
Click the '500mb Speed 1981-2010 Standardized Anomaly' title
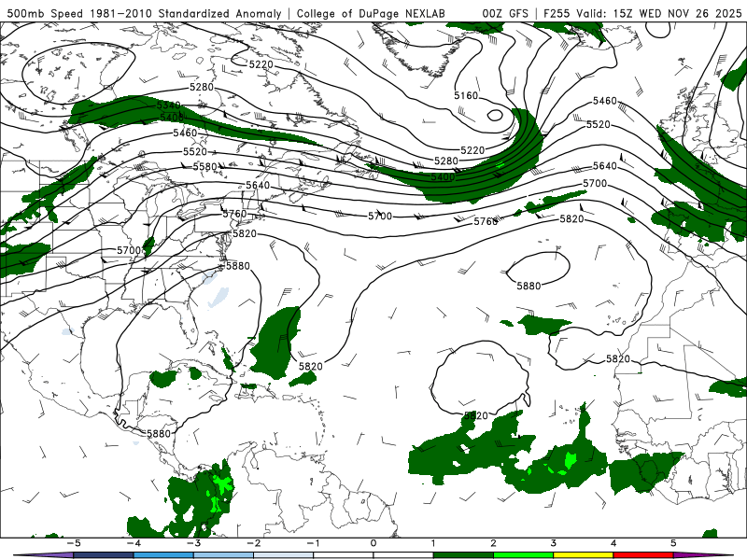click(145, 13)
